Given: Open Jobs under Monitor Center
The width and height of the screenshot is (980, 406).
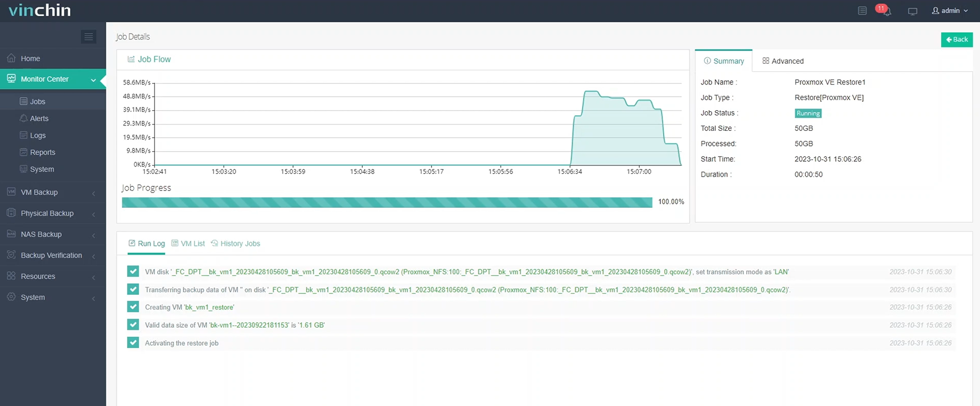Looking at the screenshot, I should 37,101.
